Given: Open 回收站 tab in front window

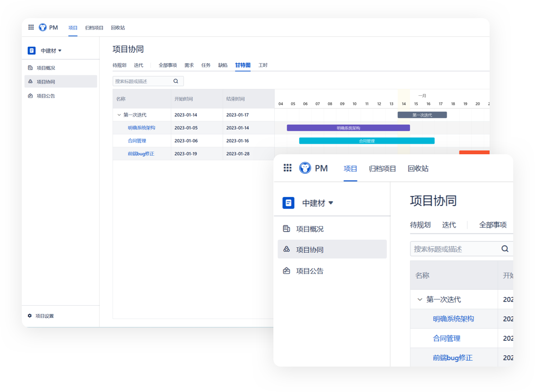Looking at the screenshot, I should point(418,168).
